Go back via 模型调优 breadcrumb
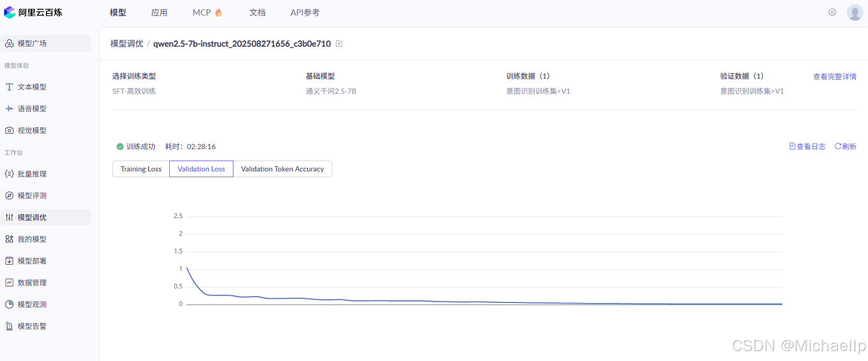 [x=127, y=44]
